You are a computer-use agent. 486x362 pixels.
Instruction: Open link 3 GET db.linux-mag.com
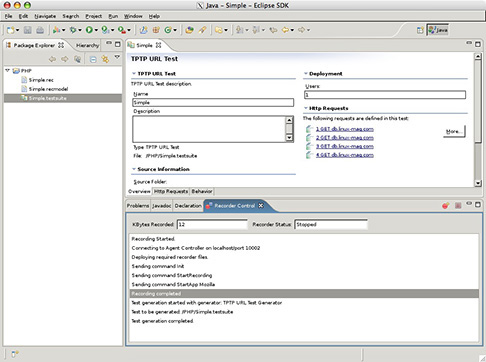345,146
